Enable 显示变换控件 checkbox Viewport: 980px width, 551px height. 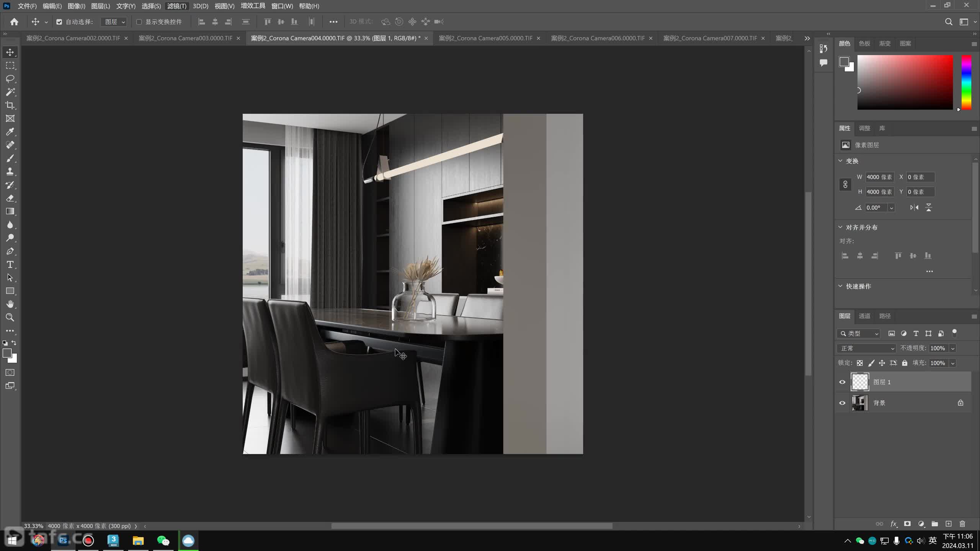point(139,22)
